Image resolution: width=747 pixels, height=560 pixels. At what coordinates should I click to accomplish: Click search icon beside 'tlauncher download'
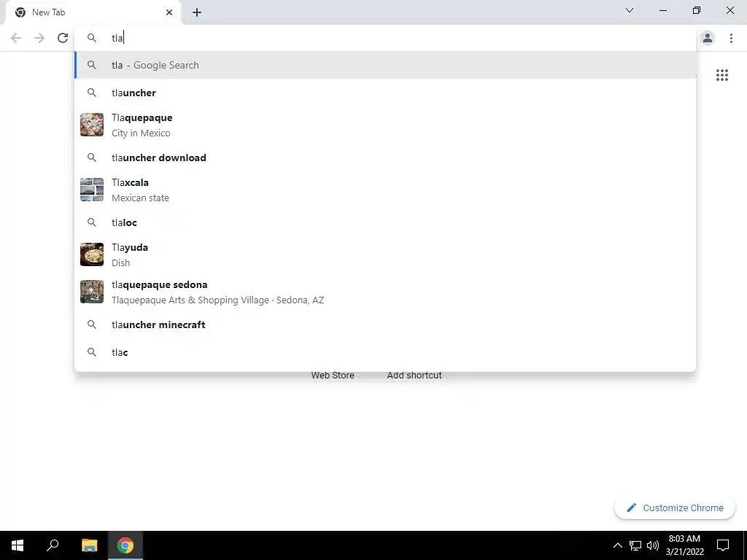(x=92, y=157)
